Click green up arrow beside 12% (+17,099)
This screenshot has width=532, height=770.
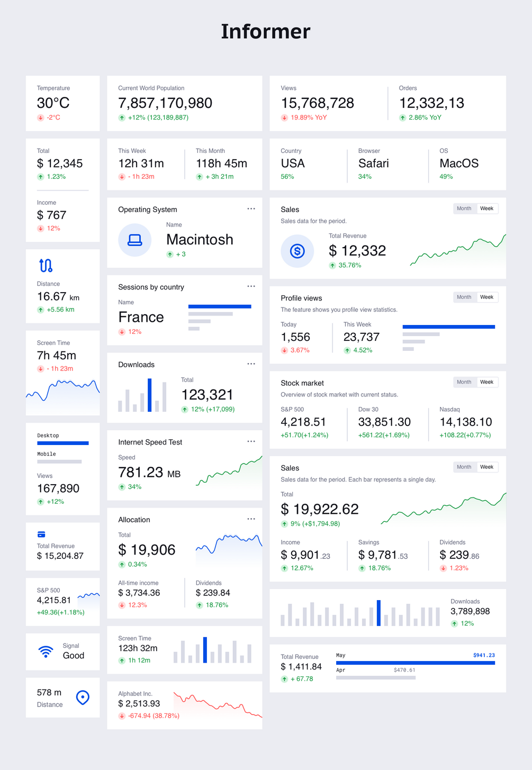click(185, 410)
